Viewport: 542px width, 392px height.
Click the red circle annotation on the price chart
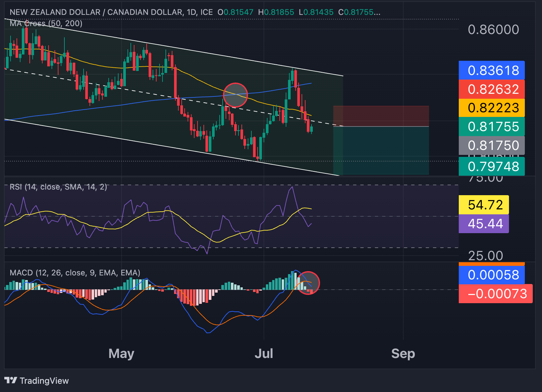coord(235,95)
